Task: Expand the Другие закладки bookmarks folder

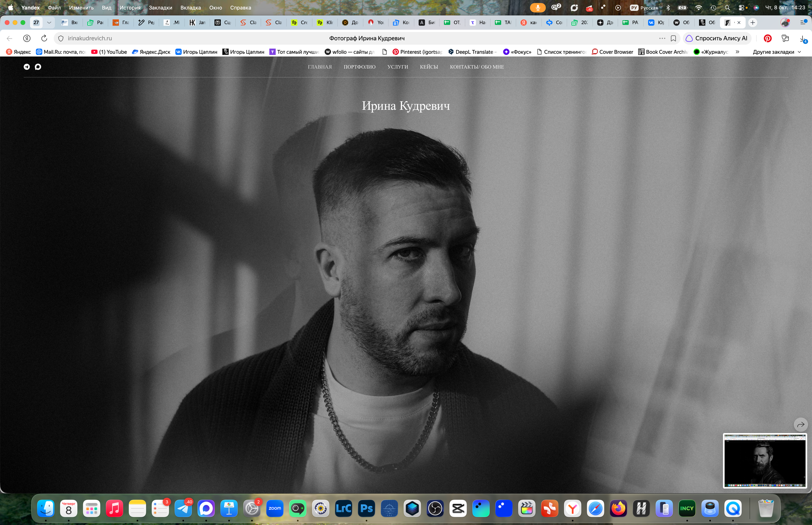Action: pyautogui.click(x=776, y=52)
